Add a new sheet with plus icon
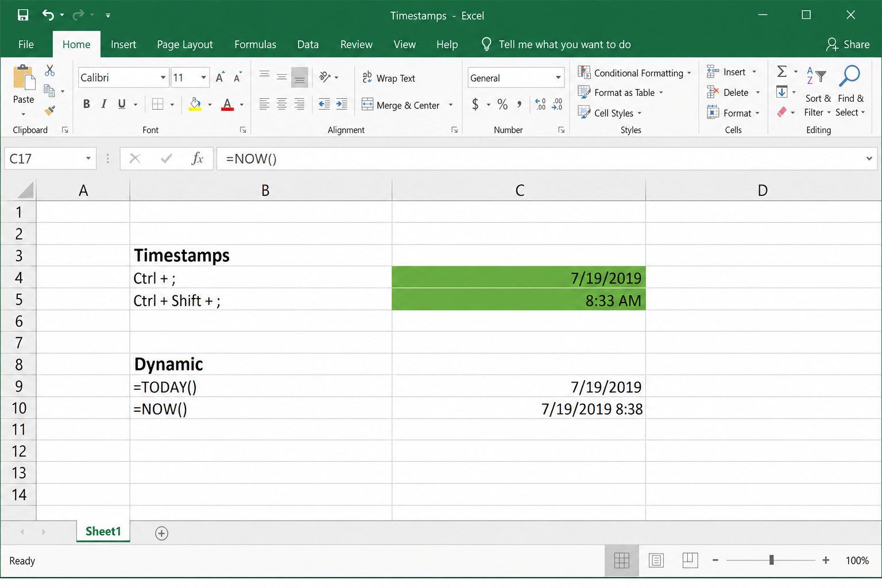 pyautogui.click(x=162, y=533)
